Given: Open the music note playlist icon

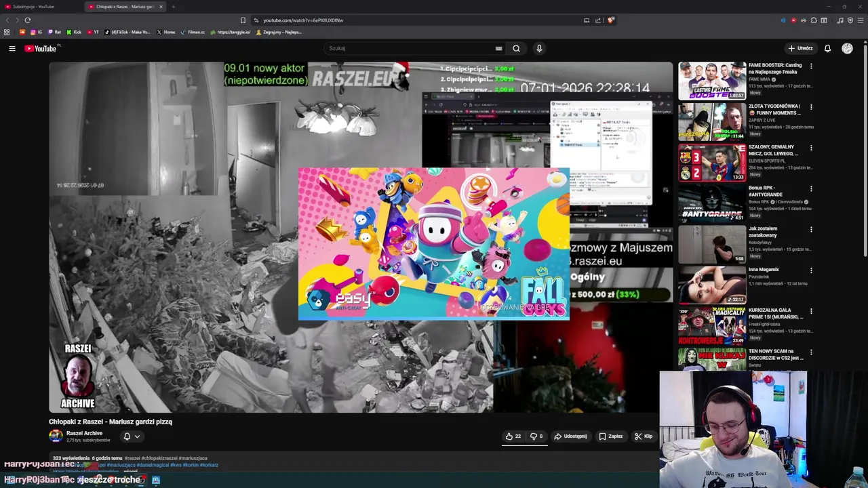Looking at the screenshot, I should (840, 20).
